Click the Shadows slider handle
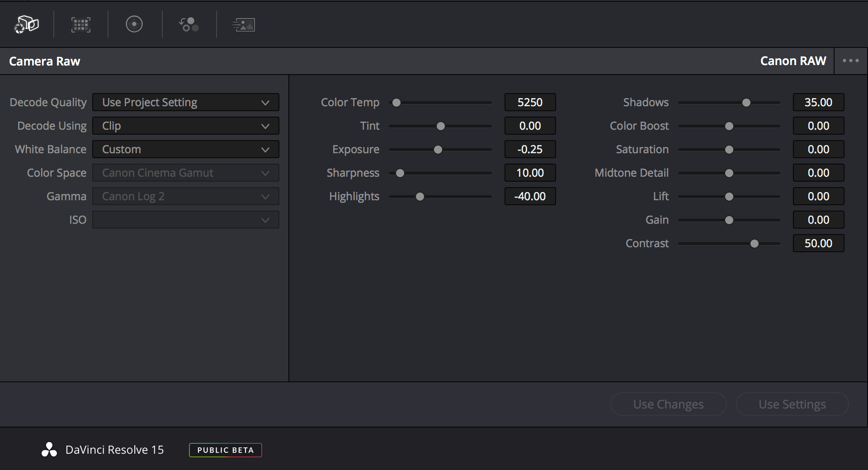Screen dimensions: 868x470 click(746, 103)
